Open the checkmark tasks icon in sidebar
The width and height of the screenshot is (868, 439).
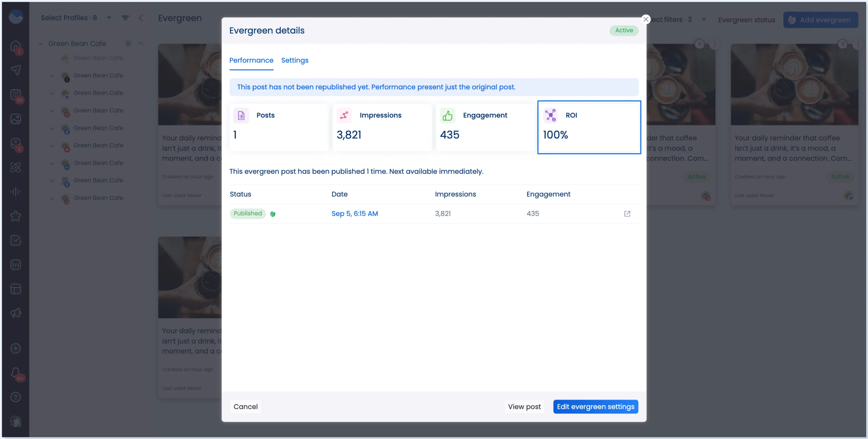coord(15,240)
